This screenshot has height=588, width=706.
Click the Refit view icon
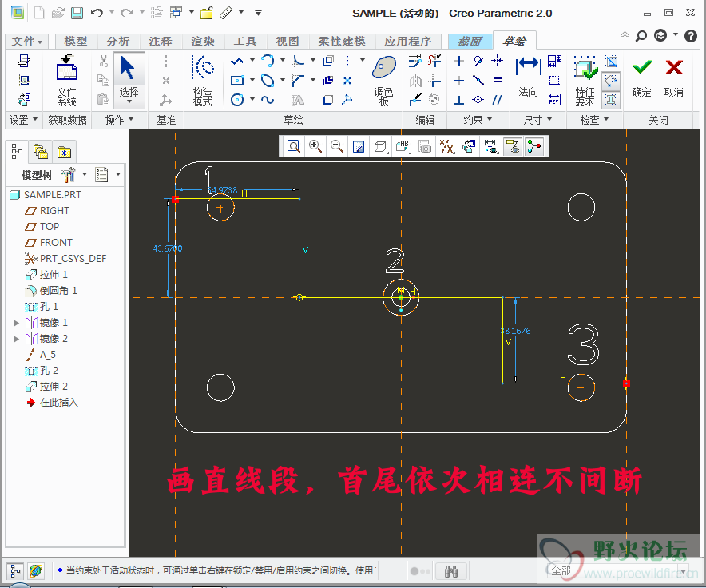click(x=294, y=146)
